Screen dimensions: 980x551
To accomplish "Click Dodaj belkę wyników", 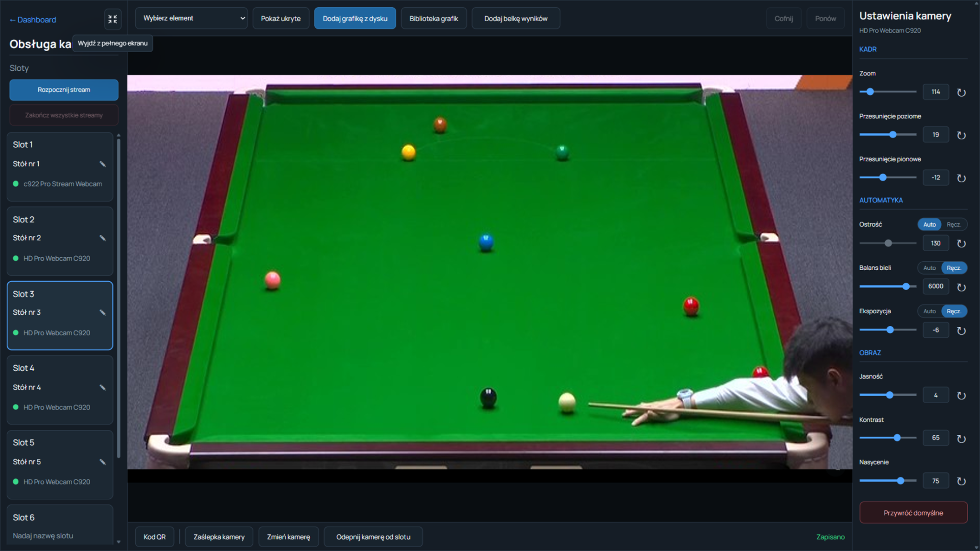I will click(x=516, y=18).
